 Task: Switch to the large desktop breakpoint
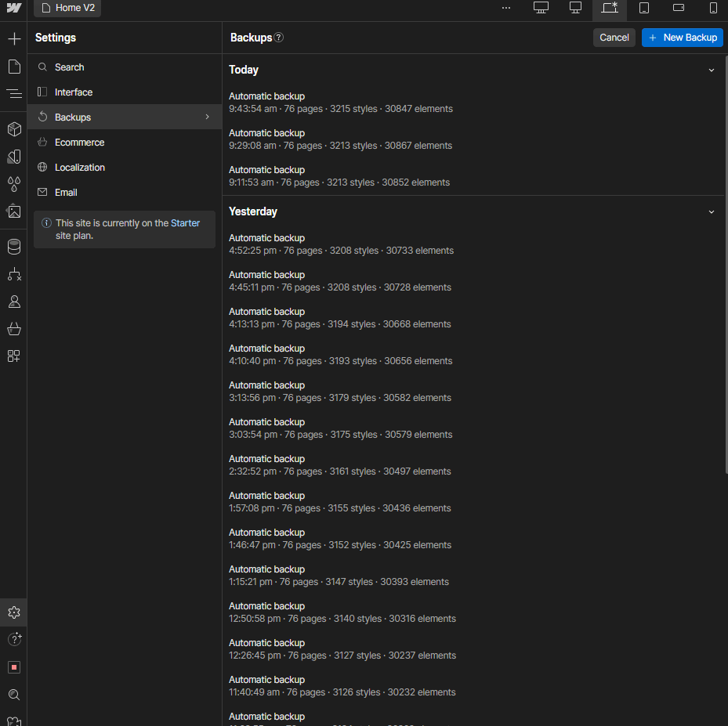tap(541, 8)
